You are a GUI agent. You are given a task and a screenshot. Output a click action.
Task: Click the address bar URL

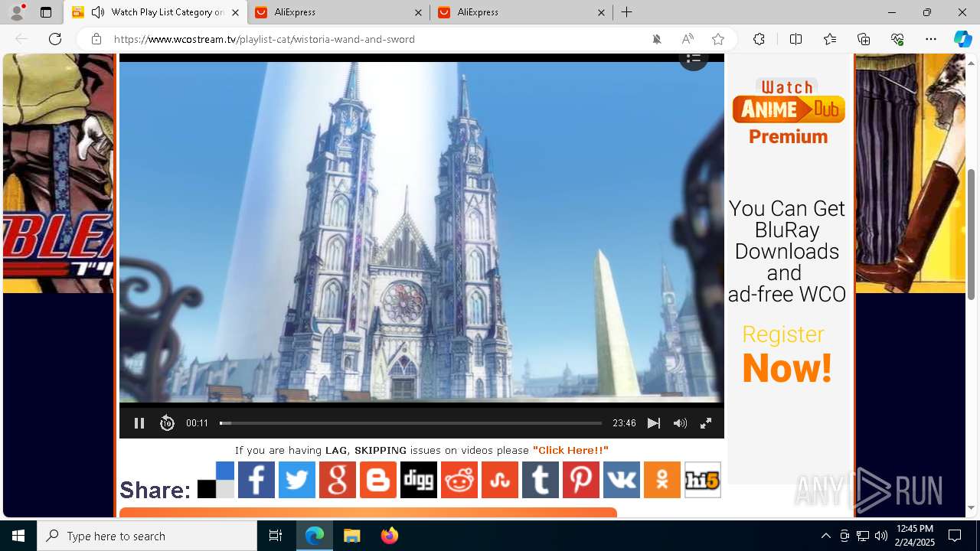coord(264,39)
